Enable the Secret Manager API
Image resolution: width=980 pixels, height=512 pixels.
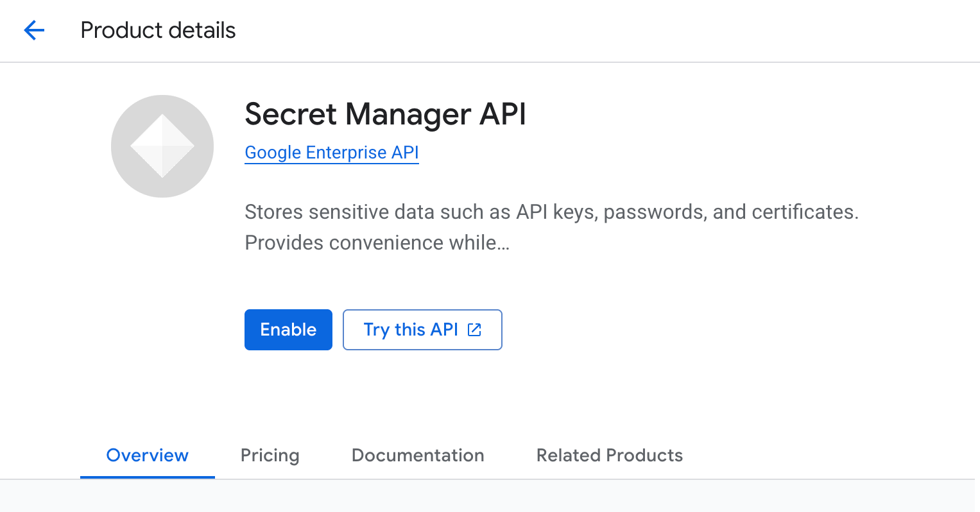(288, 329)
